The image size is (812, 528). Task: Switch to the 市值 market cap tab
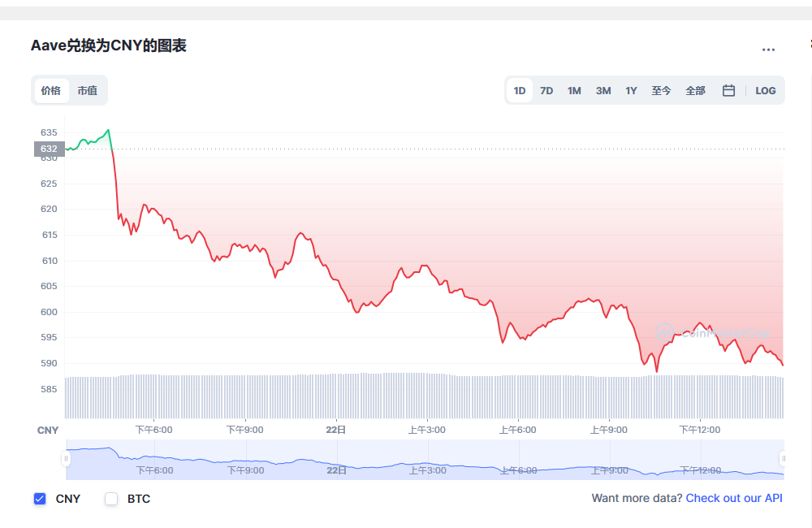(88, 91)
